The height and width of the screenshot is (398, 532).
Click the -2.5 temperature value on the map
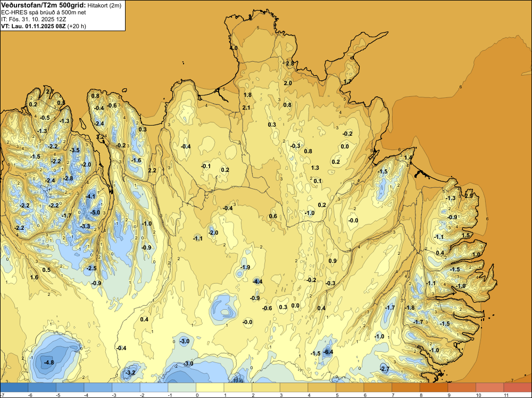pos(92,268)
